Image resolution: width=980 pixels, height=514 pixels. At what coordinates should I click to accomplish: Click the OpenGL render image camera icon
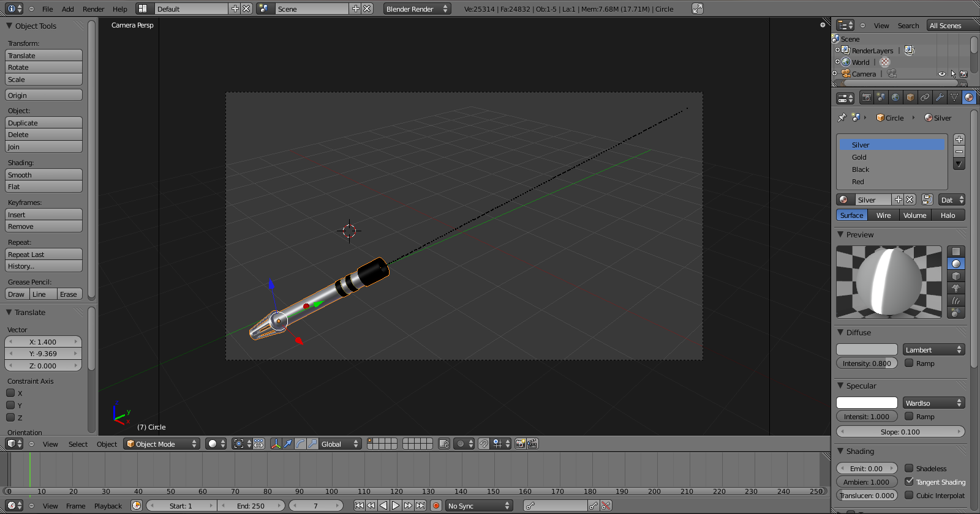click(520, 444)
